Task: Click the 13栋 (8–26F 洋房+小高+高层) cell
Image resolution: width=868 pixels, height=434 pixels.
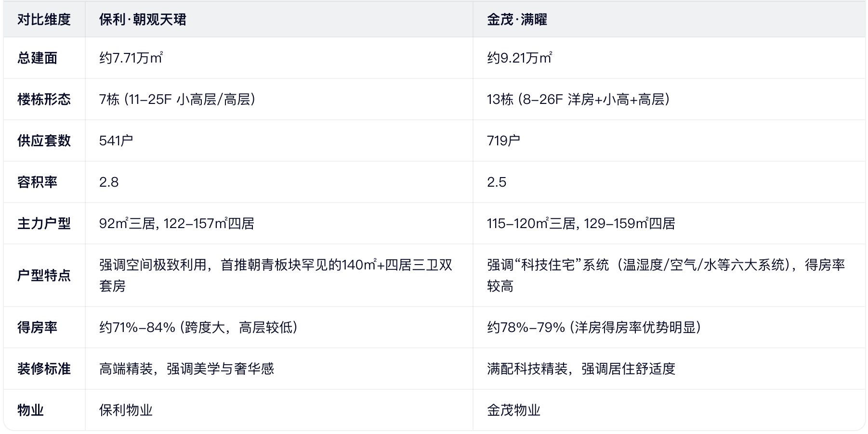Action: click(x=578, y=100)
